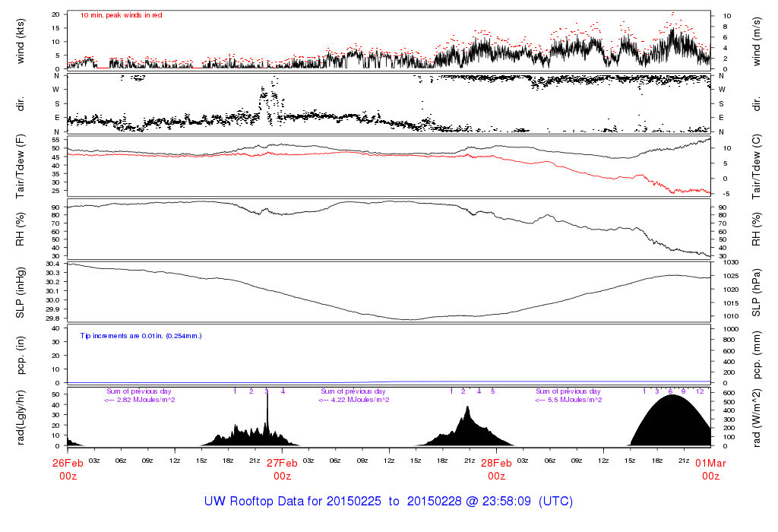Select the 28Feb 00z date marker
Viewport: 778px width, 532px height.
tap(496, 469)
